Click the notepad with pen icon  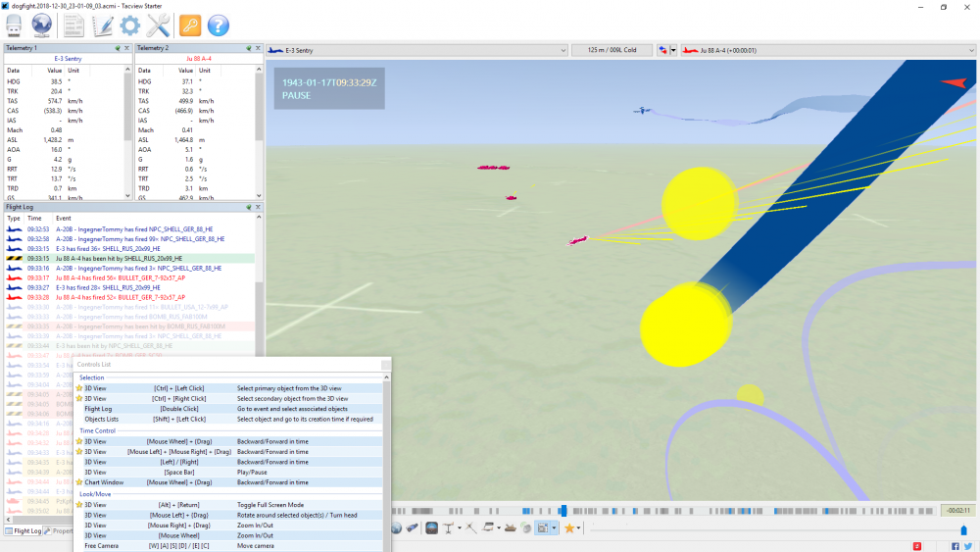[102, 25]
